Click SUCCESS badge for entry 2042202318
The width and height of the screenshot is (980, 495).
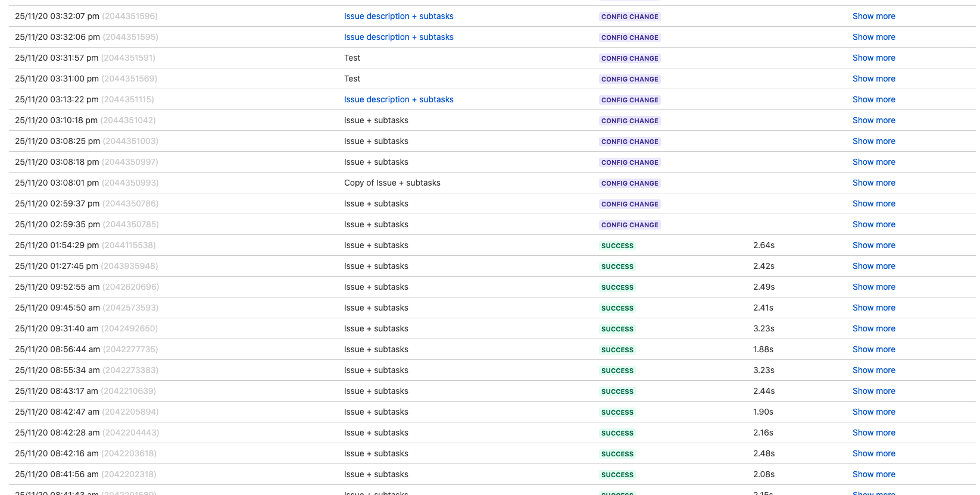[617, 475]
